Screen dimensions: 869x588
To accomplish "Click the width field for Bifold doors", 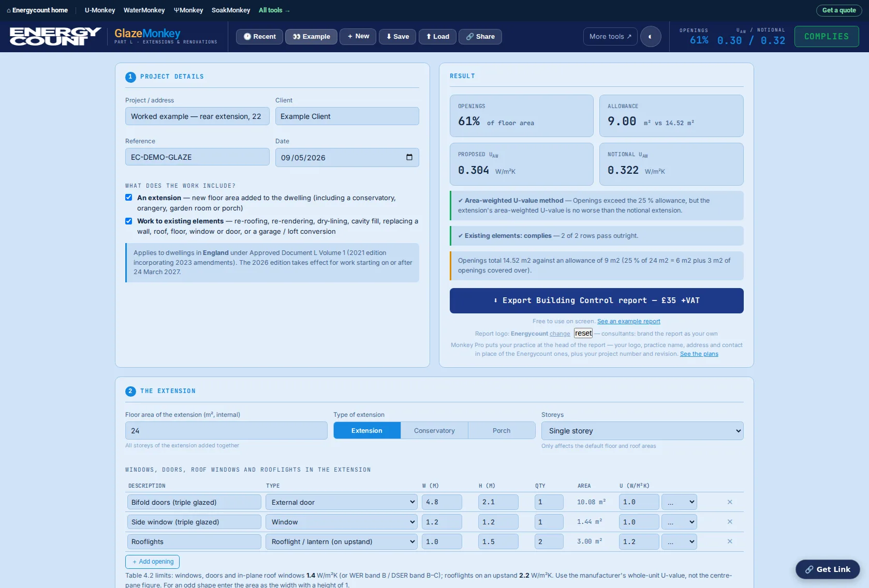I will pyautogui.click(x=442, y=502).
